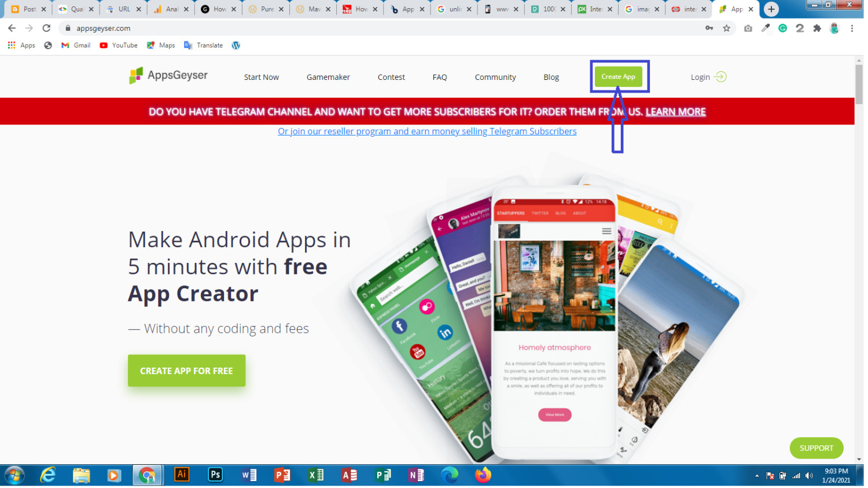Open File Explorer from taskbar
Screen dimensions: 868x488
tap(81, 476)
